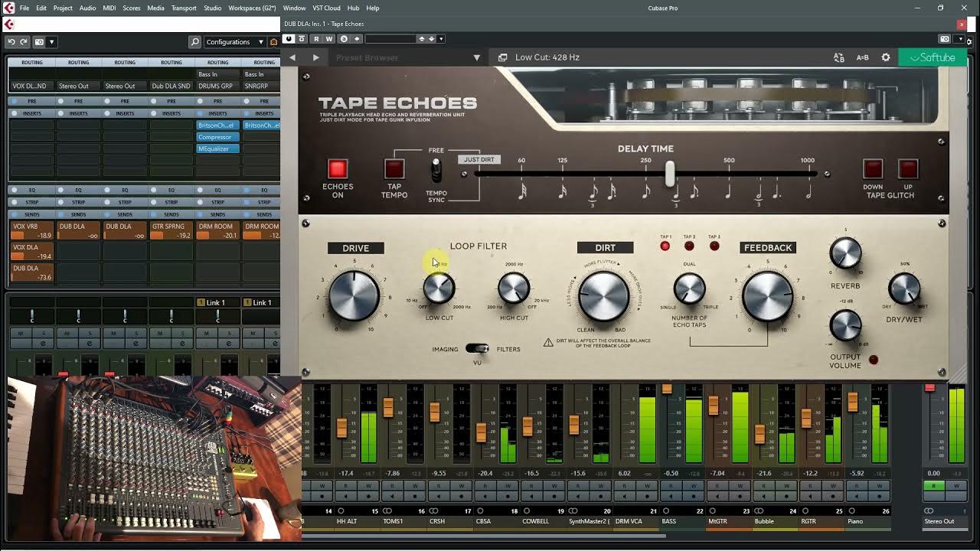Screen dimensions: 980x551
Task: Click the A-to-B copy icon
Action: pos(839,57)
